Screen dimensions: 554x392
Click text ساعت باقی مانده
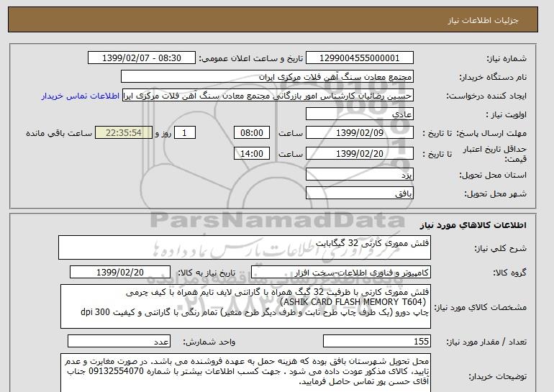[x=59, y=133]
